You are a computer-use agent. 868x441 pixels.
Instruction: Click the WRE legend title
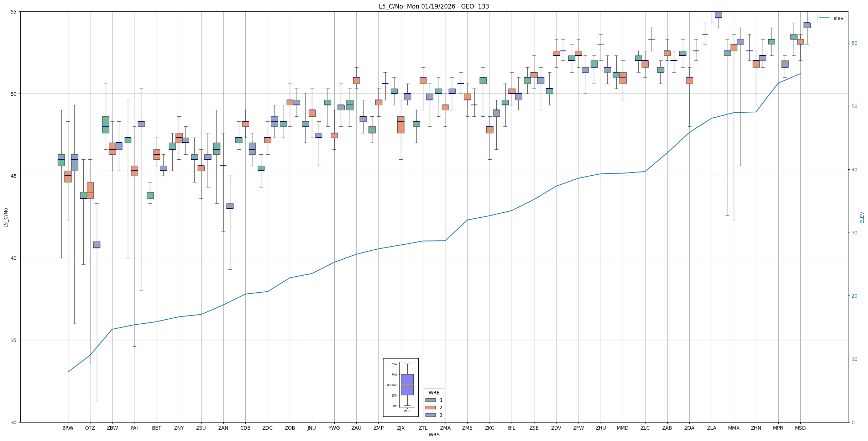434,393
